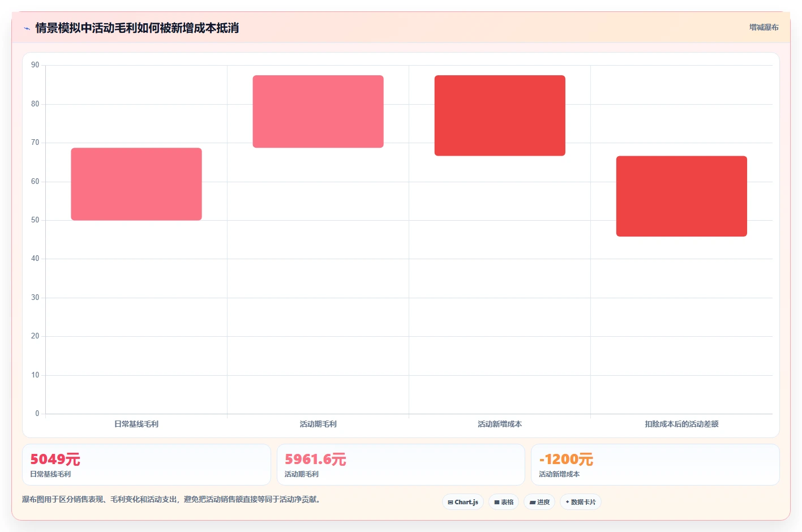Click the title 情景模拟中活动毛利如何被新增成本抵消
Screen dimensions: 802x532
(137, 28)
